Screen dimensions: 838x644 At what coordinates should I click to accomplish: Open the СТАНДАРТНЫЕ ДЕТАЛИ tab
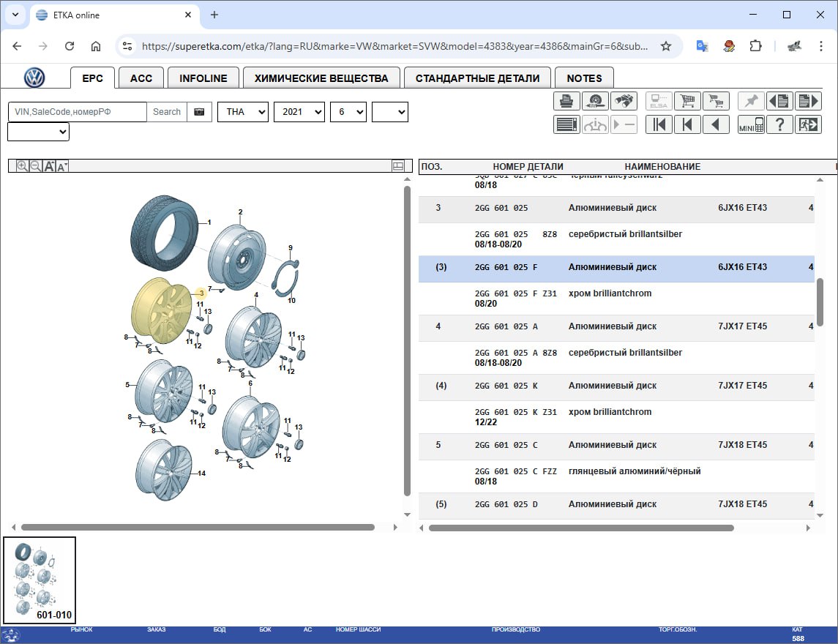coord(477,78)
